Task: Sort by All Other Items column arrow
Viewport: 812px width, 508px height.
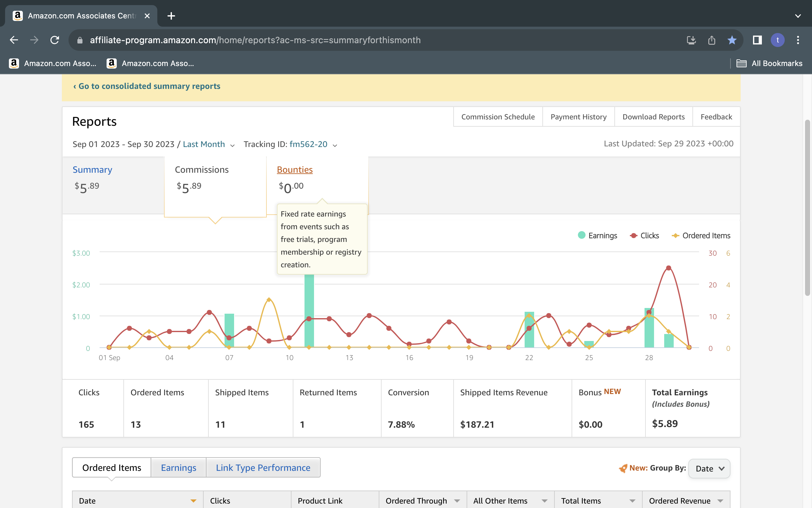Action: [545, 501]
